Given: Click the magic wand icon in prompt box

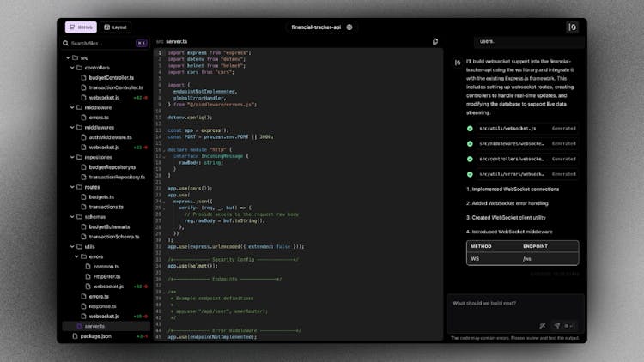Looking at the screenshot, I should 543,325.
